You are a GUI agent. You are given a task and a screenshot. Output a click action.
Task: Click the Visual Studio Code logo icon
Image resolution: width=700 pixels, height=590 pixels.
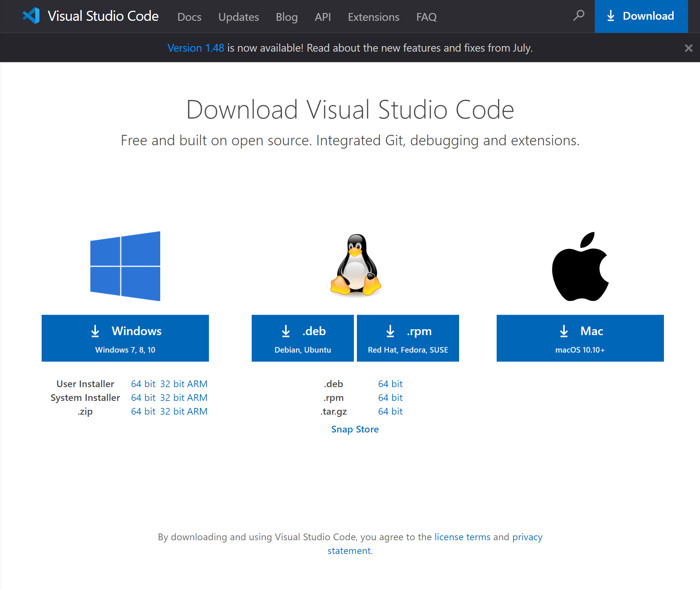point(31,16)
